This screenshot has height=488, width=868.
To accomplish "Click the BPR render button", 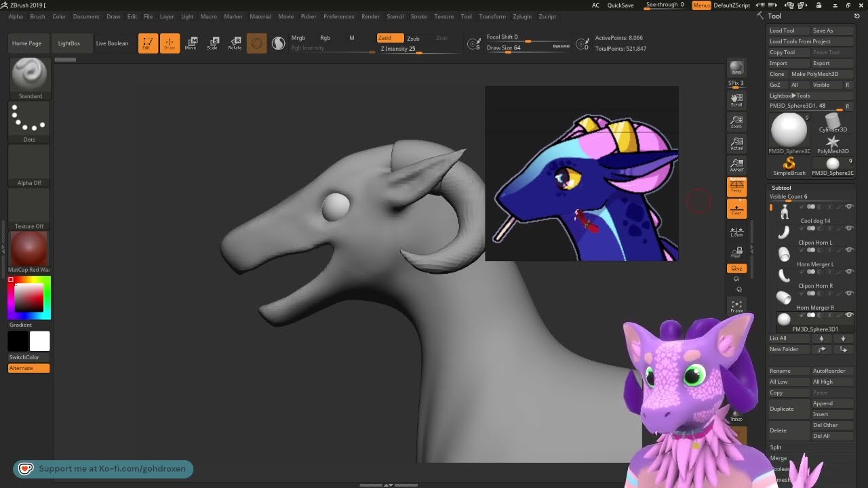I will tap(736, 68).
